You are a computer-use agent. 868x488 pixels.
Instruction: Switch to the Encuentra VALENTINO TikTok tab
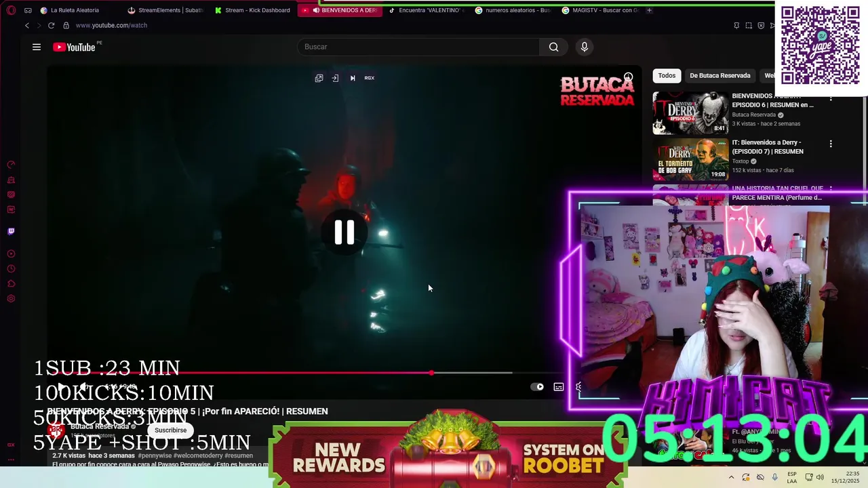(427, 10)
